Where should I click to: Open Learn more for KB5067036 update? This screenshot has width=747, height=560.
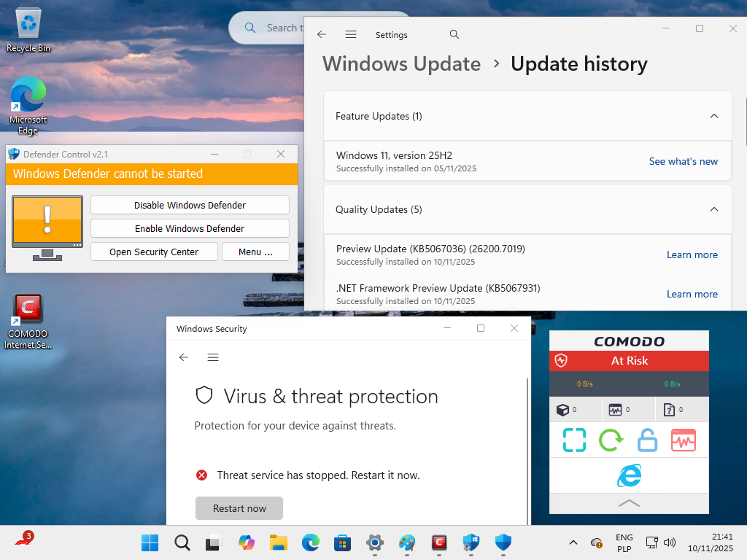tap(692, 254)
